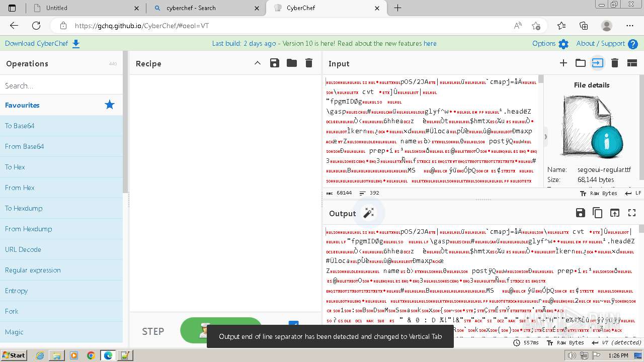
Task: Open the Windows Start menu
Action: coord(14,355)
